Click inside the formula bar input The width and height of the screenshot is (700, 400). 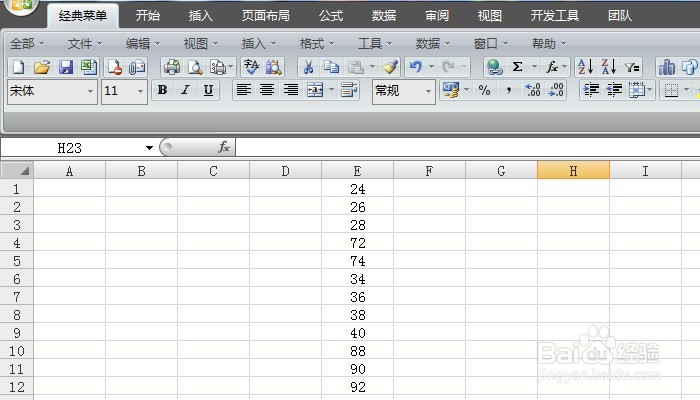(x=467, y=147)
